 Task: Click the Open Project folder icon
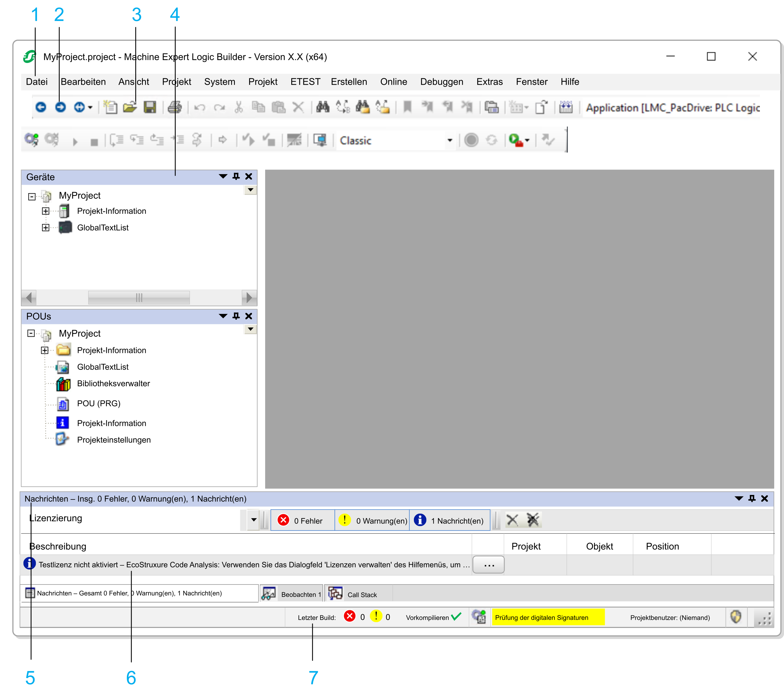point(130,107)
